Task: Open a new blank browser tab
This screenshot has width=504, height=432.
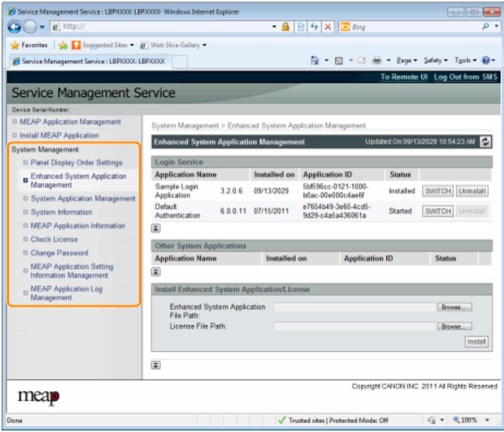Action: pos(179,62)
